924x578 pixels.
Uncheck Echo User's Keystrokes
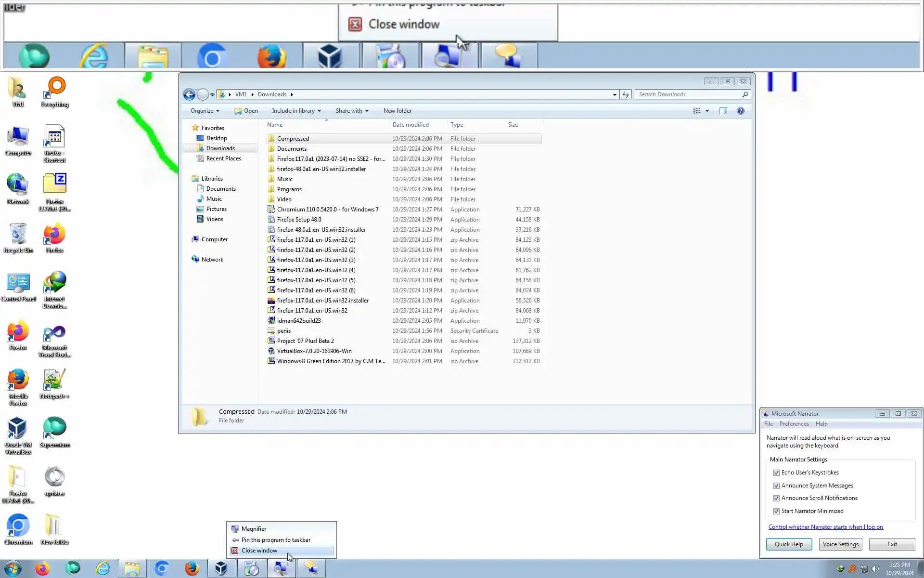pos(776,473)
